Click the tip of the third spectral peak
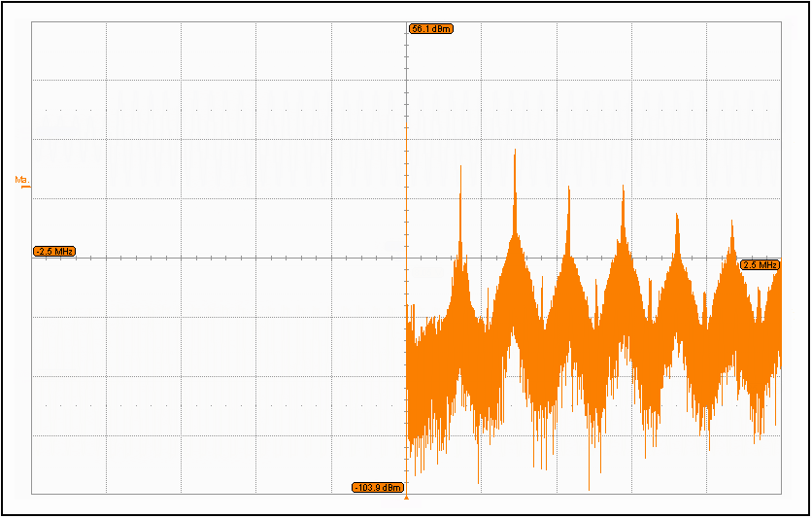This screenshot has width=812, height=518. (569, 187)
